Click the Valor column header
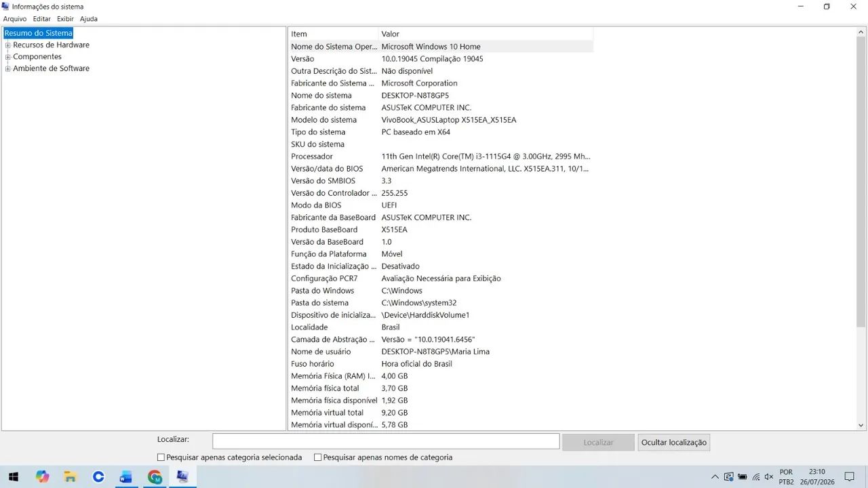This screenshot has height=488, width=868. pyautogui.click(x=486, y=34)
